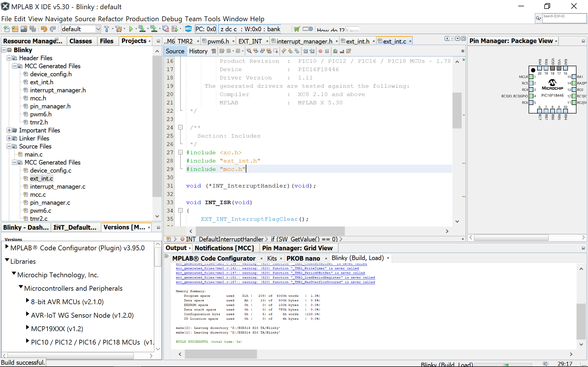Open the TMR2_HasOverflowOccured warning link

click(x=275, y=282)
